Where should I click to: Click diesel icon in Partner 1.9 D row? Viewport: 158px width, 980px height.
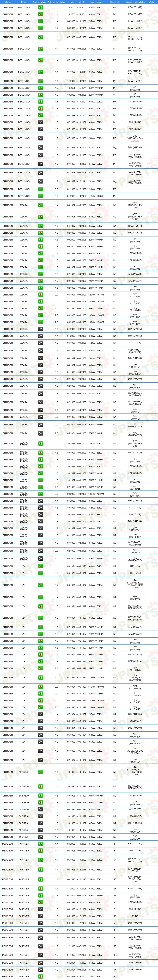40,955
